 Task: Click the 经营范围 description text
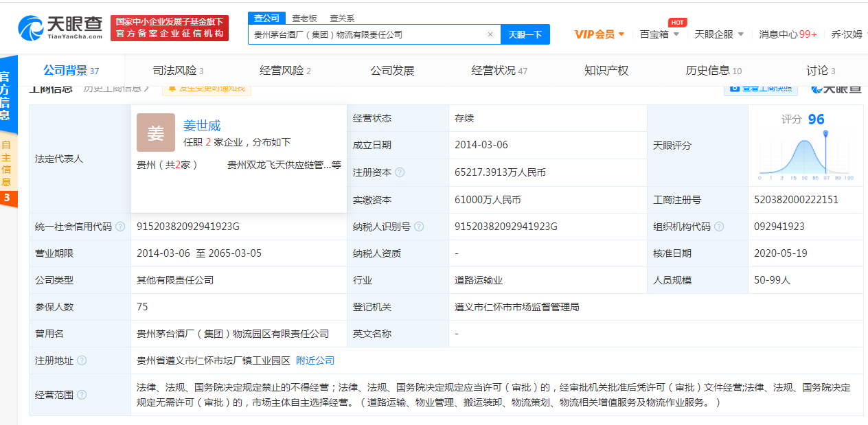coord(494,395)
